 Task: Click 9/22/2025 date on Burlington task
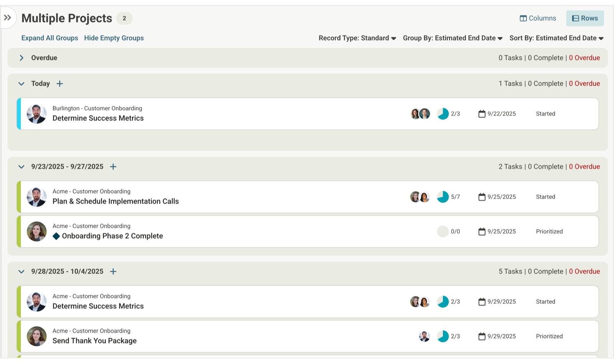(502, 114)
